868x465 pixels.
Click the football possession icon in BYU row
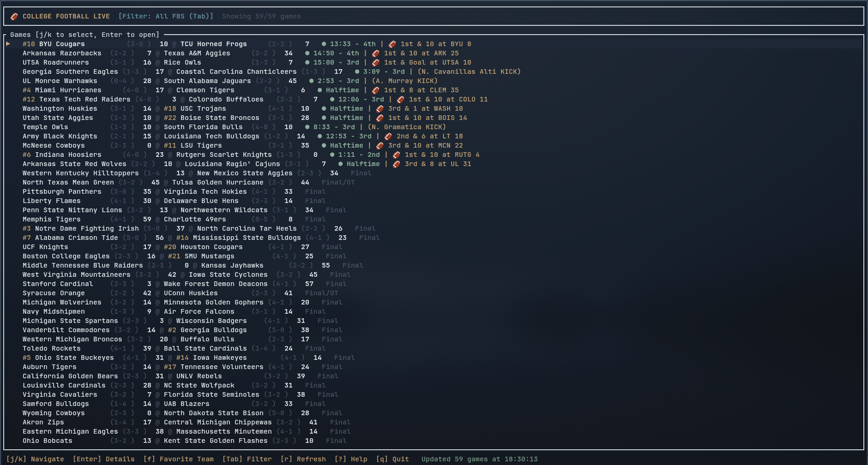[392, 44]
